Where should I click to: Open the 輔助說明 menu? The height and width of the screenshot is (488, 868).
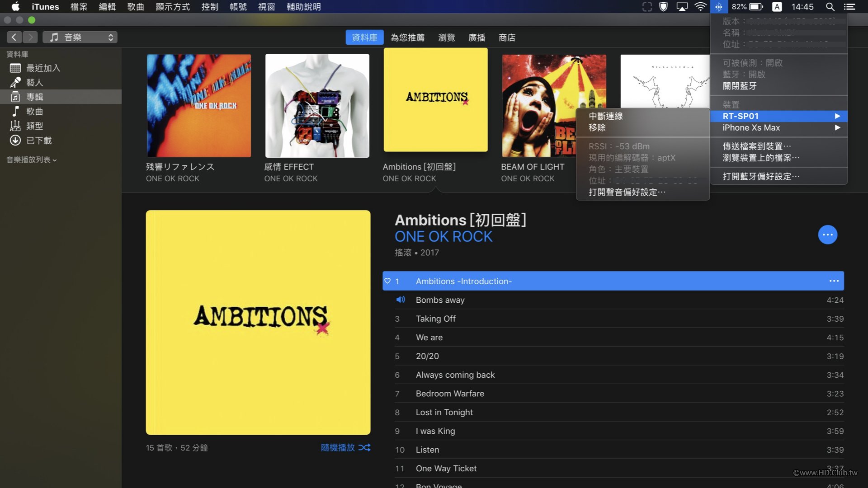pyautogui.click(x=304, y=6)
